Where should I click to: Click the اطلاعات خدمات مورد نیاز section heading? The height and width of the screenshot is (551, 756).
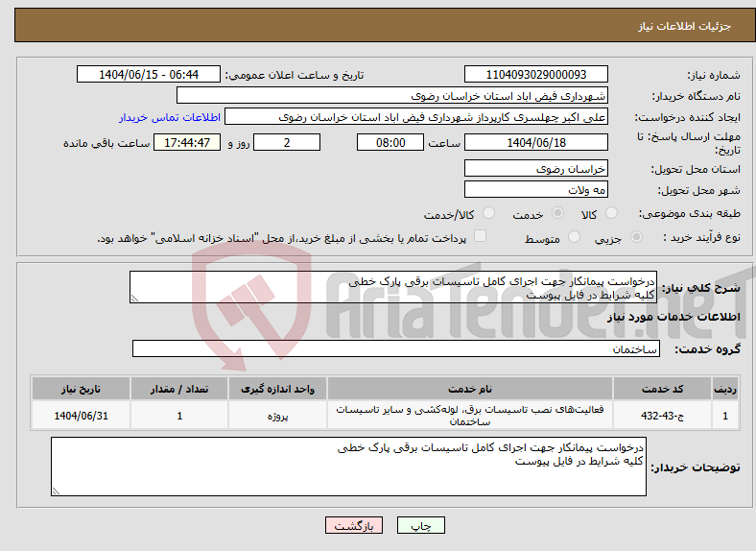(x=673, y=317)
